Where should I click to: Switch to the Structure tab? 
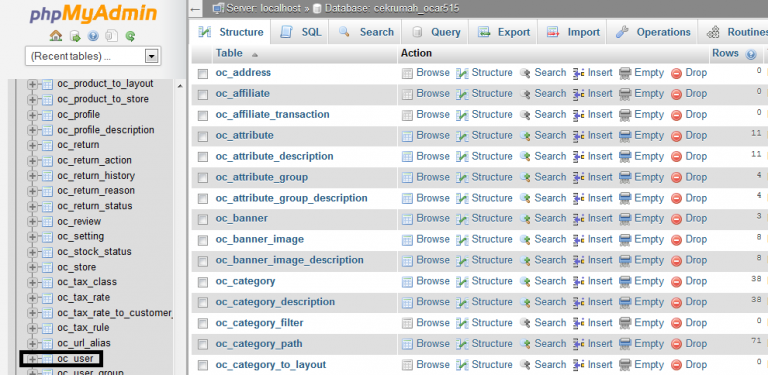230,32
